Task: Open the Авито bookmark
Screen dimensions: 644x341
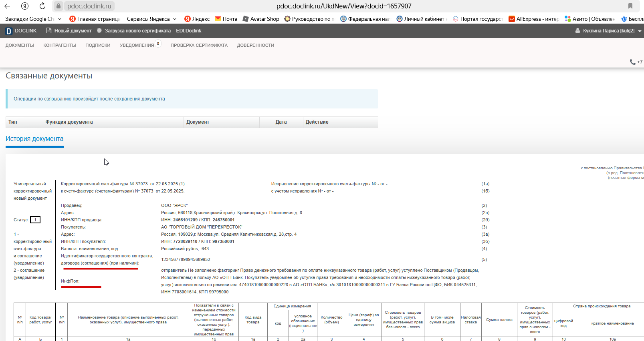Action: (x=590, y=19)
